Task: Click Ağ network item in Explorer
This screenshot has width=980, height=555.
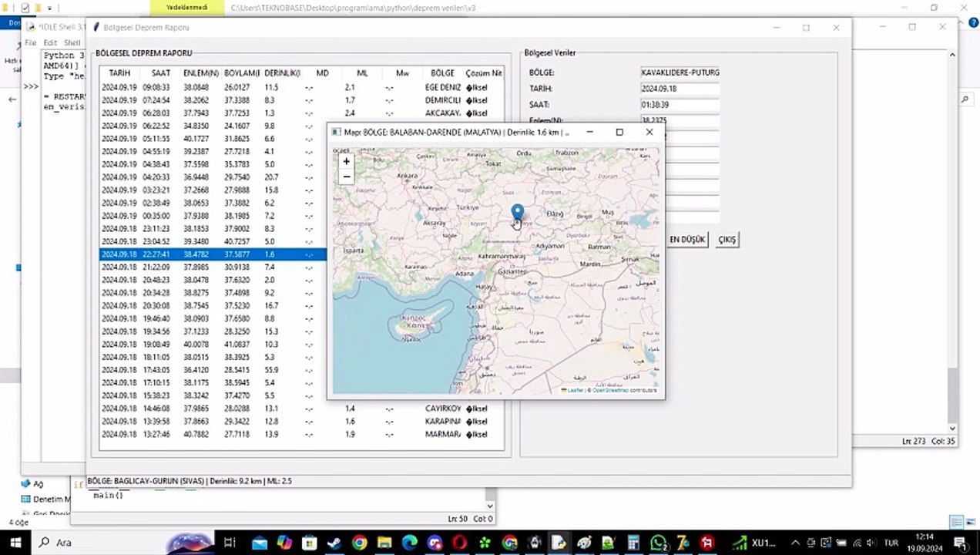Action: [x=32, y=484]
